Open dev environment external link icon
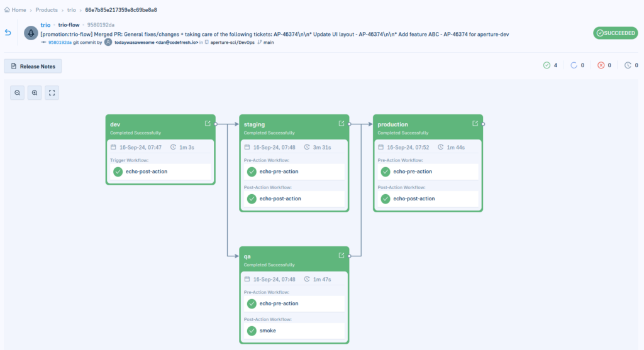Image resolution: width=644 pixels, height=350 pixels. [x=208, y=124]
